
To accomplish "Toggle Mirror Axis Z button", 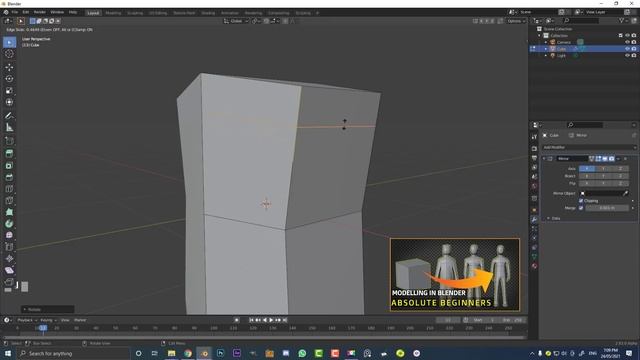I will point(620,169).
